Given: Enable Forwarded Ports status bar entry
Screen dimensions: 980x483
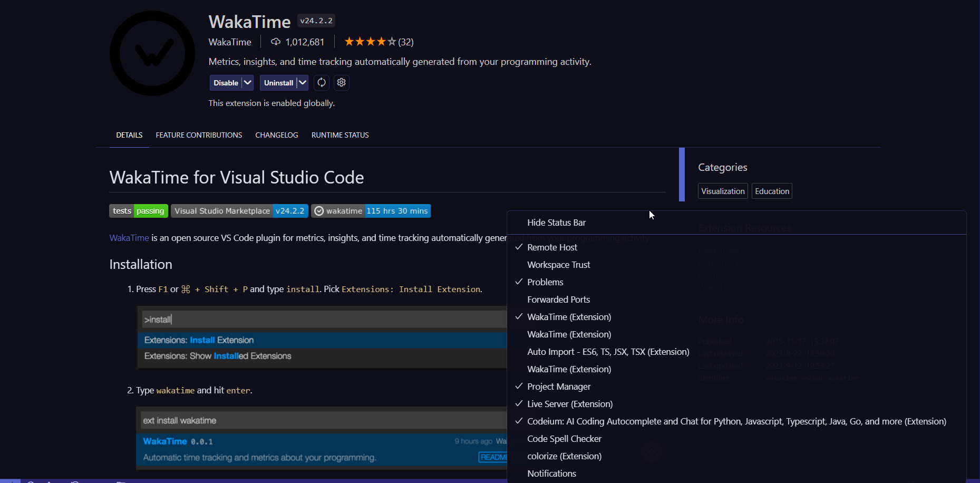Looking at the screenshot, I should (558, 299).
